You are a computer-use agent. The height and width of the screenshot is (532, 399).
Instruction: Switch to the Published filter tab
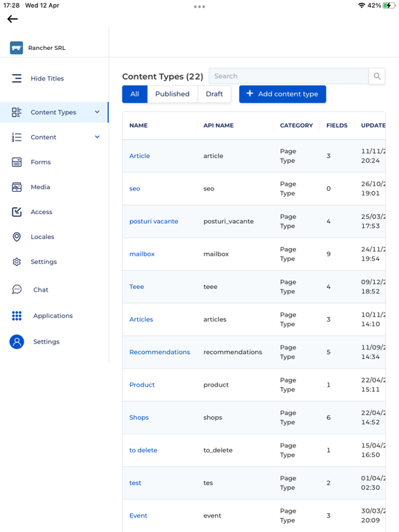172,94
